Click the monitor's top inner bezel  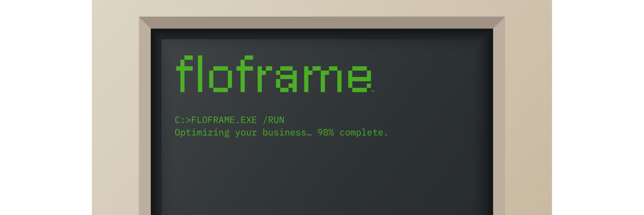pyautogui.click(x=322, y=23)
